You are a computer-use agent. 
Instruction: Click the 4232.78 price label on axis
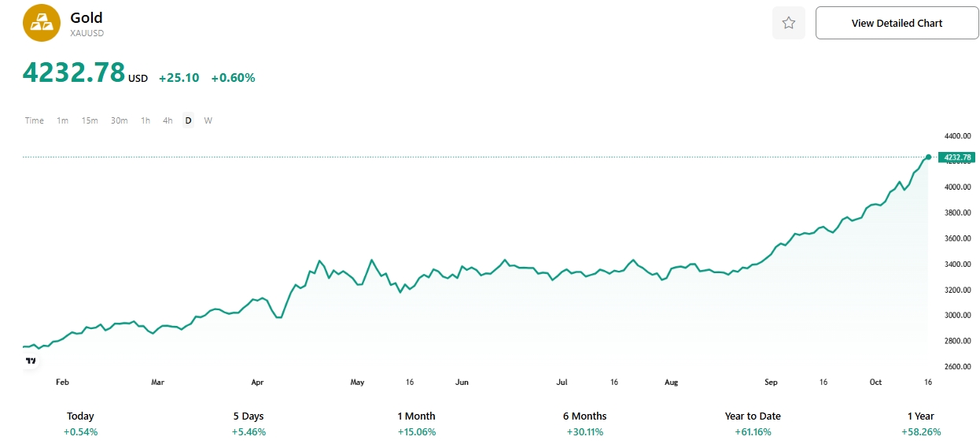click(956, 157)
